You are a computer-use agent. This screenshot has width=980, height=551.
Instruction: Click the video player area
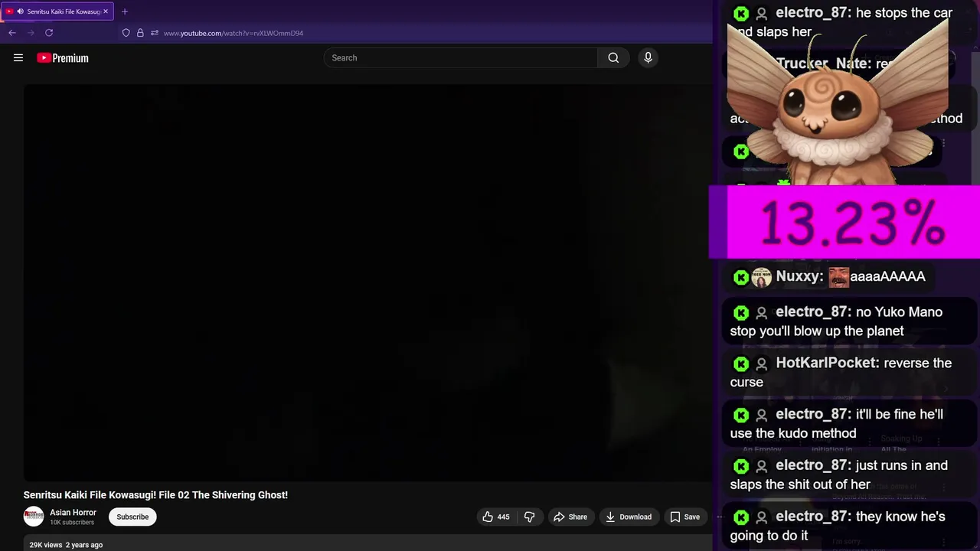(x=367, y=282)
